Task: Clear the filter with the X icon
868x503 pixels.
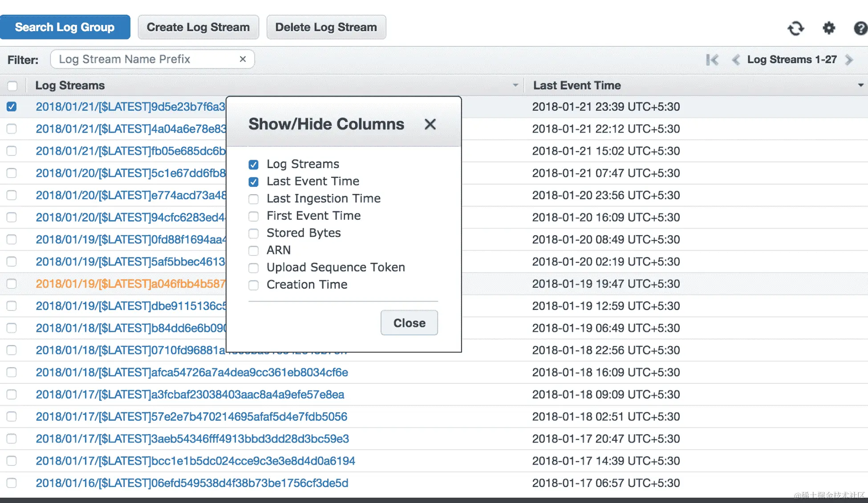Action: (243, 59)
